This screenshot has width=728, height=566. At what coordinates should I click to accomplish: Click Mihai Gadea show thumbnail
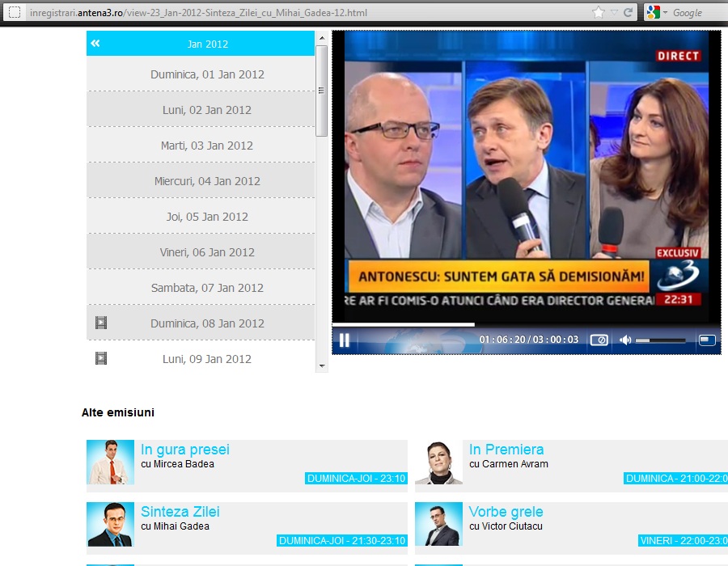(111, 524)
